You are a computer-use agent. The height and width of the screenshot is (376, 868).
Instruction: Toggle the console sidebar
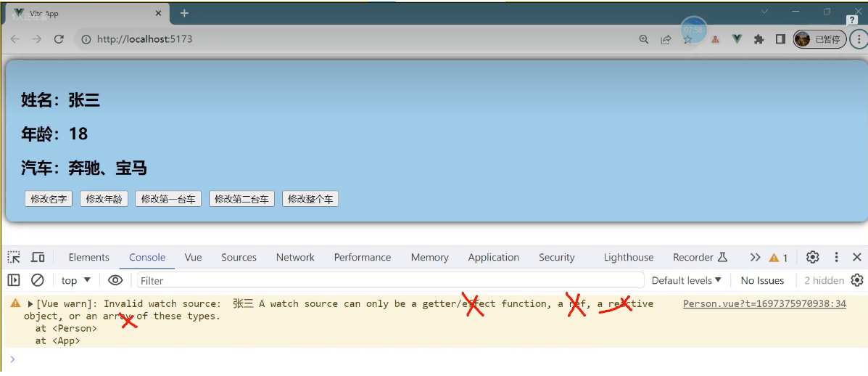coord(14,280)
